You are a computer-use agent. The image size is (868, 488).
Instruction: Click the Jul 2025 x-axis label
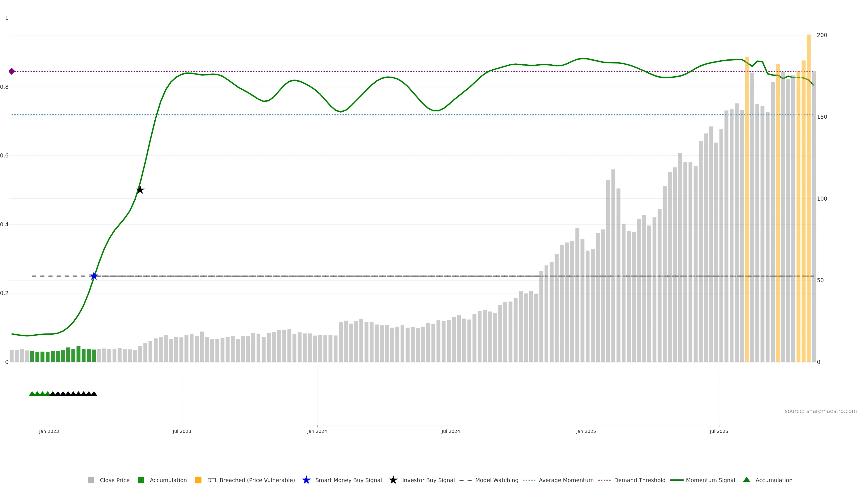(x=719, y=432)
